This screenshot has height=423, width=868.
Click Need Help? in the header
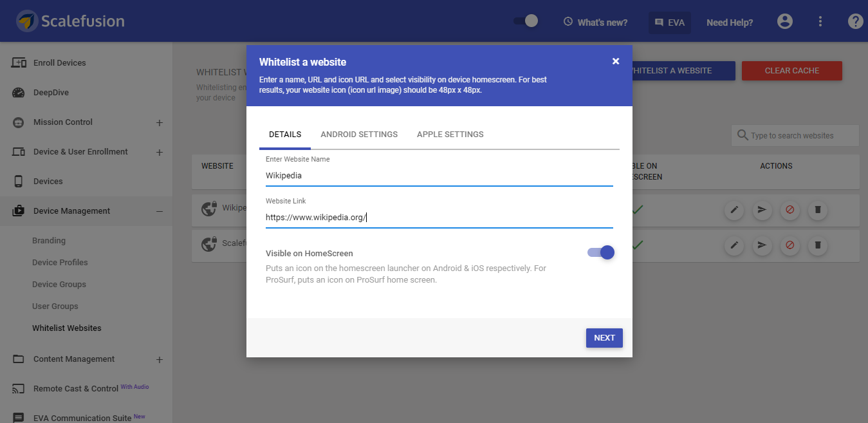click(x=730, y=23)
